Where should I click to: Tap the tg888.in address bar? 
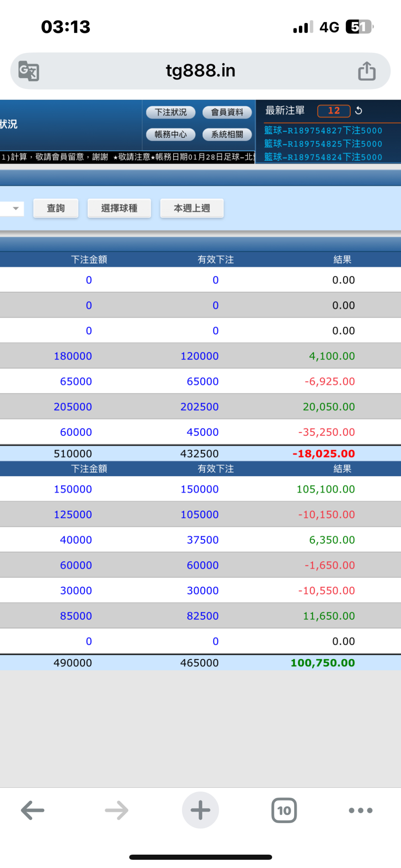pyautogui.click(x=200, y=71)
